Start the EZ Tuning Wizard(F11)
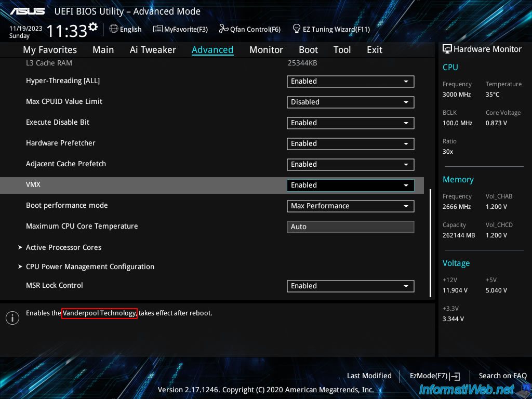 [x=331, y=29]
